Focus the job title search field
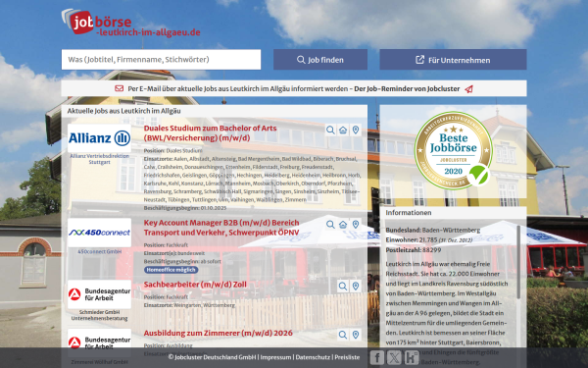This screenshot has width=588, height=368. click(x=162, y=59)
